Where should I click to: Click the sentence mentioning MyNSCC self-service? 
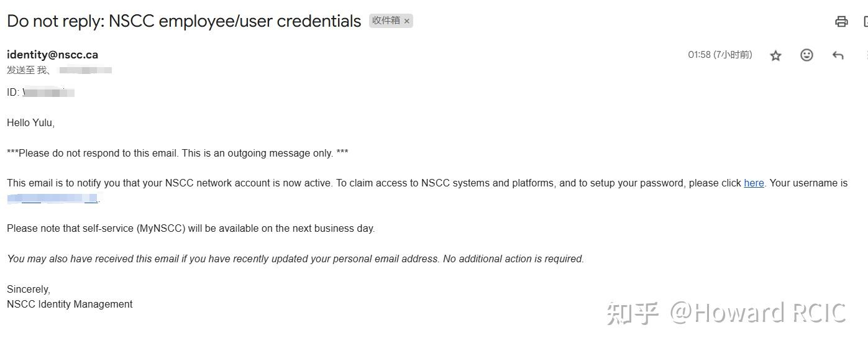(191, 229)
